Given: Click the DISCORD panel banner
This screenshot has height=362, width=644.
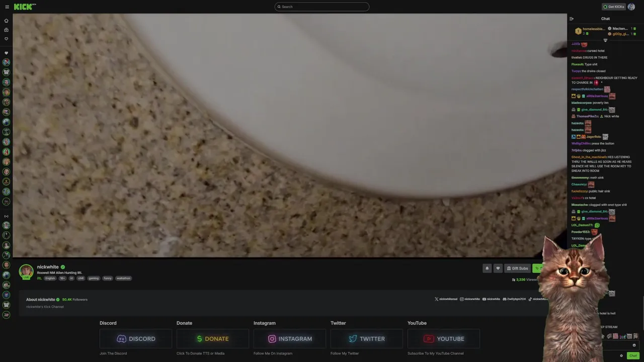Looking at the screenshot, I should [x=136, y=338].
